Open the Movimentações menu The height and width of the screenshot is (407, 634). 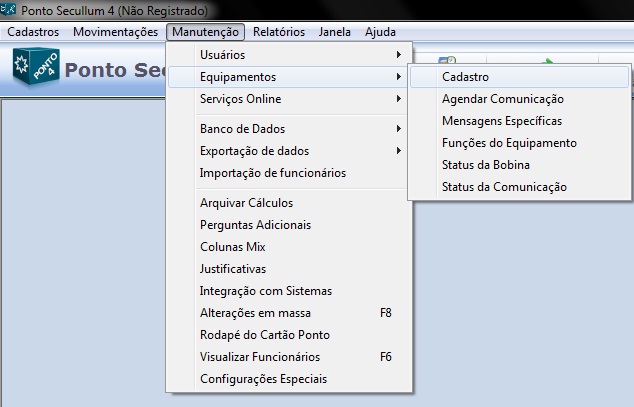pyautogui.click(x=115, y=32)
